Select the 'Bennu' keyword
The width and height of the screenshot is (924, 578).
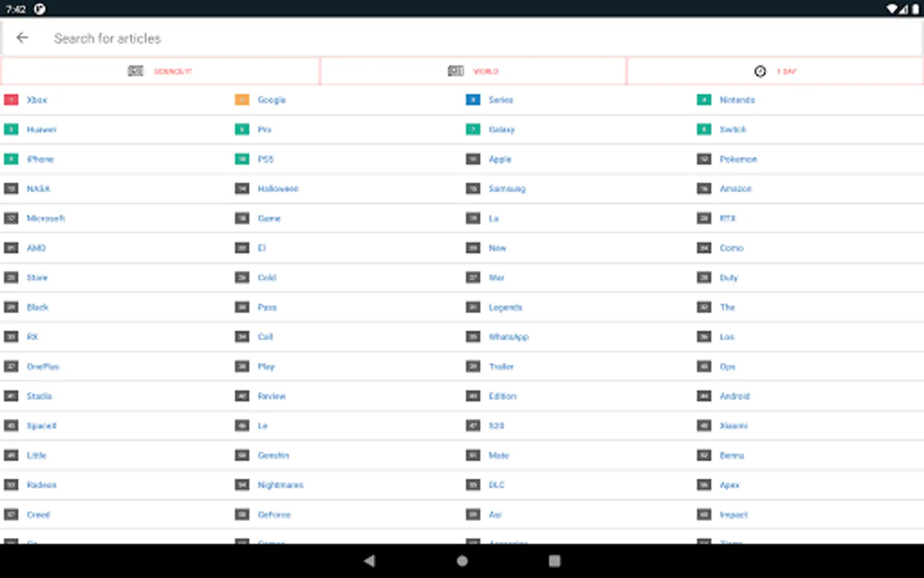(732, 455)
